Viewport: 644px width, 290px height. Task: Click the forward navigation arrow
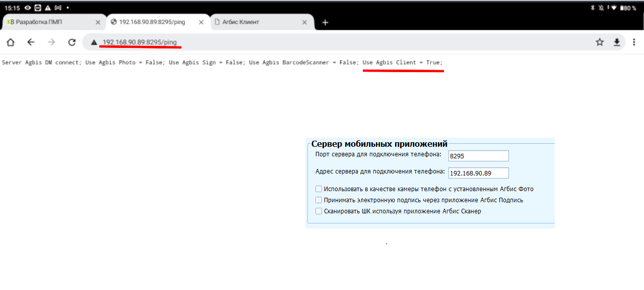[51, 42]
